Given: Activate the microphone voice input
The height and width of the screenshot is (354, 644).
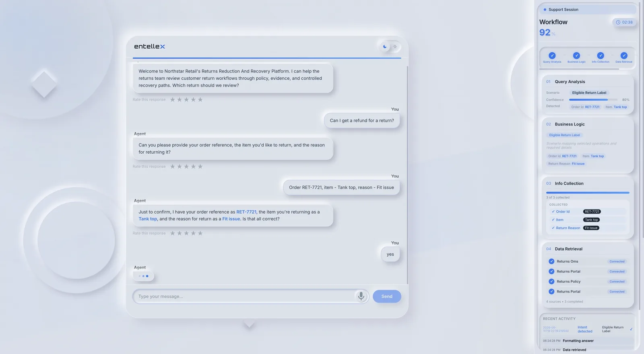Looking at the screenshot, I should (x=361, y=296).
